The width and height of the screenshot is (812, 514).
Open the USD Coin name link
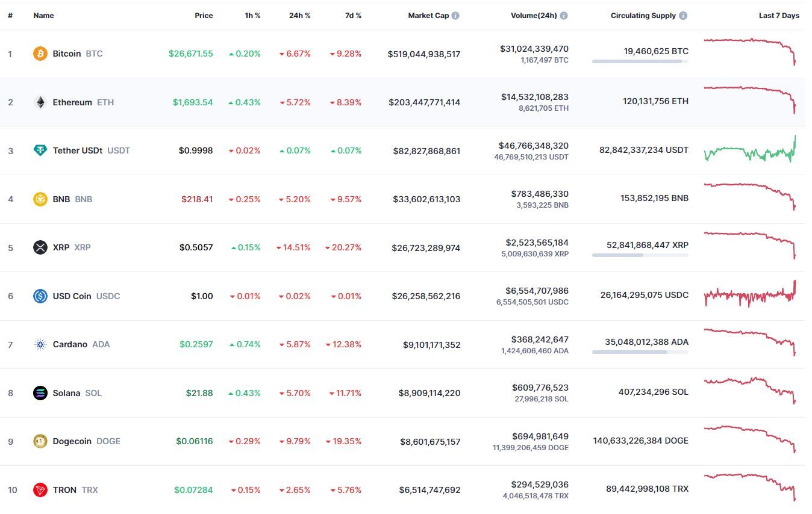[x=72, y=296]
